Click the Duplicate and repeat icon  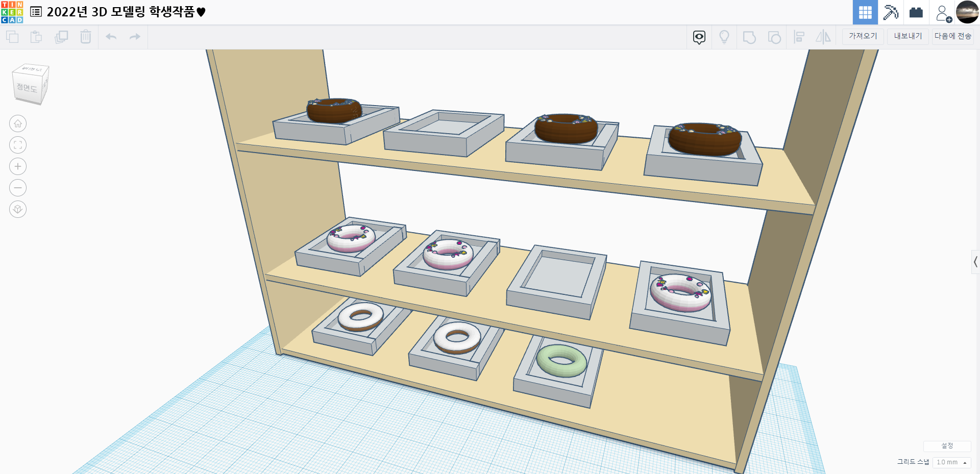pos(61,37)
